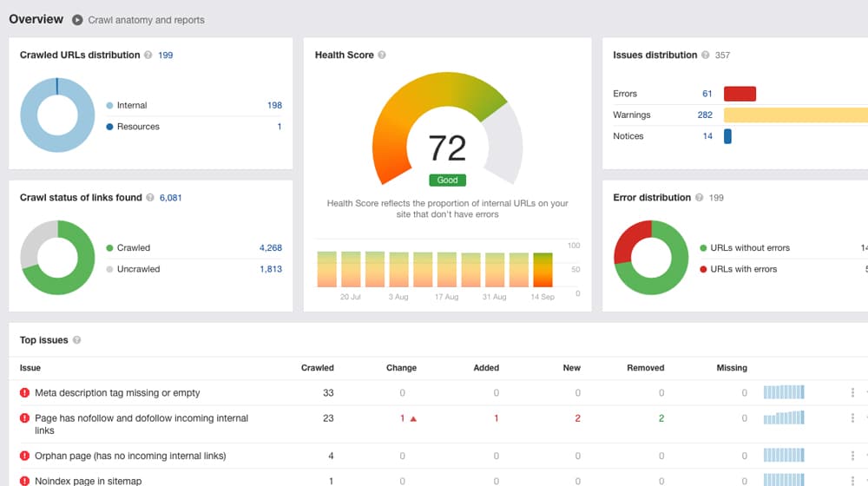Image resolution: width=868 pixels, height=486 pixels.
Task: Open trend sparkline for nofollow and dofollow issue
Action: click(784, 417)
